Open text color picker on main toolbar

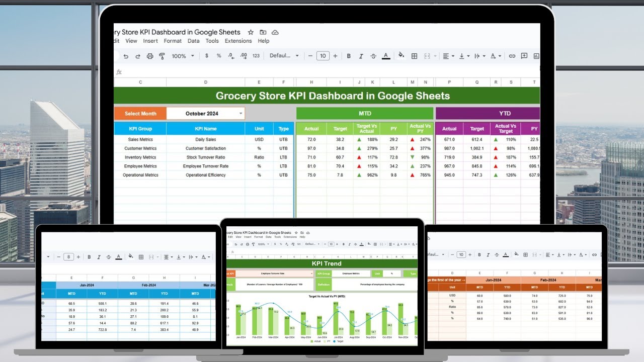[386, 56]
